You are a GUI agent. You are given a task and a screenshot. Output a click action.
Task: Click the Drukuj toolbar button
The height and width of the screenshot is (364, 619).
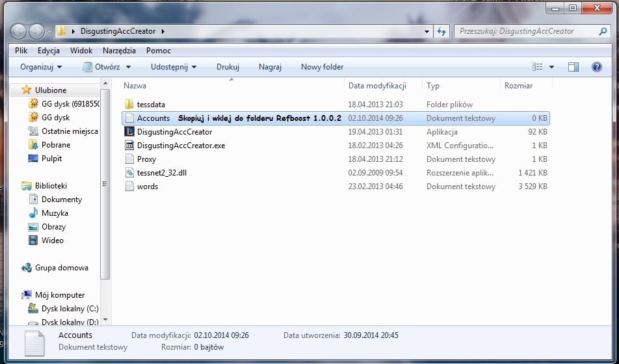[228, 67]
